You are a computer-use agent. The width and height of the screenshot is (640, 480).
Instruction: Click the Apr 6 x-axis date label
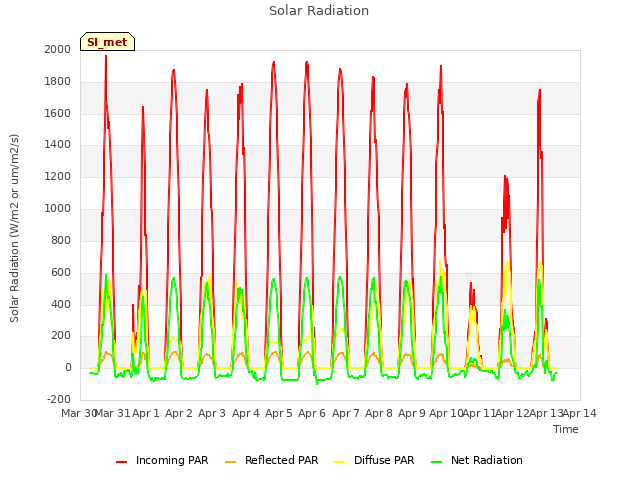point(312,413)
